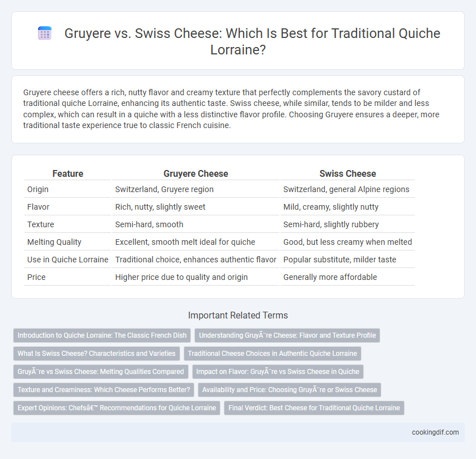Viewport: 476px width, 459px height.
Task: Open 'Introduction to Quiche Lorraine: The Classic French Dish' tag
Action: click(x=102, y=335)
